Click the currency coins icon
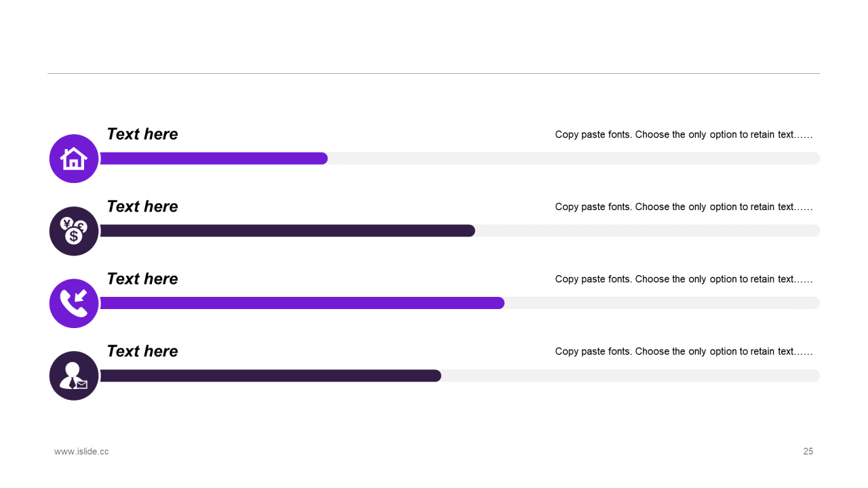The height and width of the screenshot is (488, 868). (x=74, y=231)
